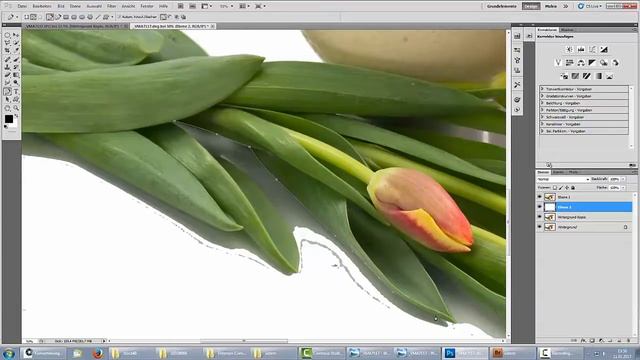Choose the Rectangle shape in options bar
This screenshot has height=360, width=640.
point(66,17)
